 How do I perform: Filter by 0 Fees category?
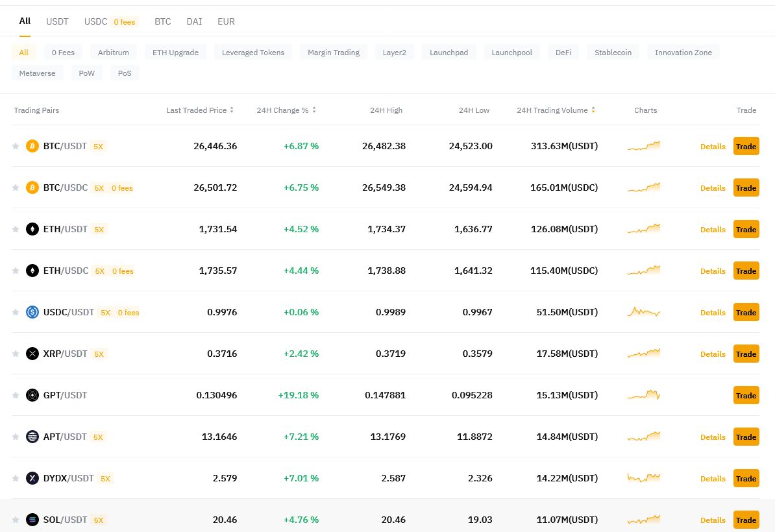63,53
